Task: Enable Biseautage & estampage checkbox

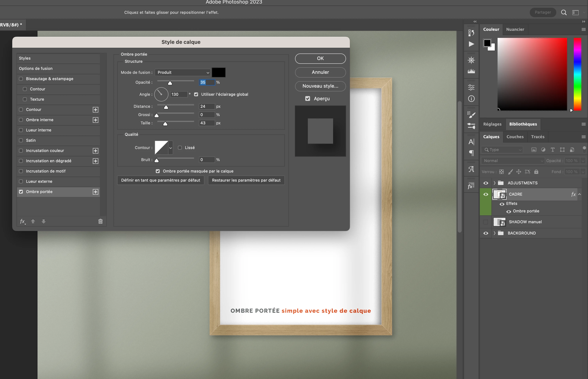Action: 21,79
